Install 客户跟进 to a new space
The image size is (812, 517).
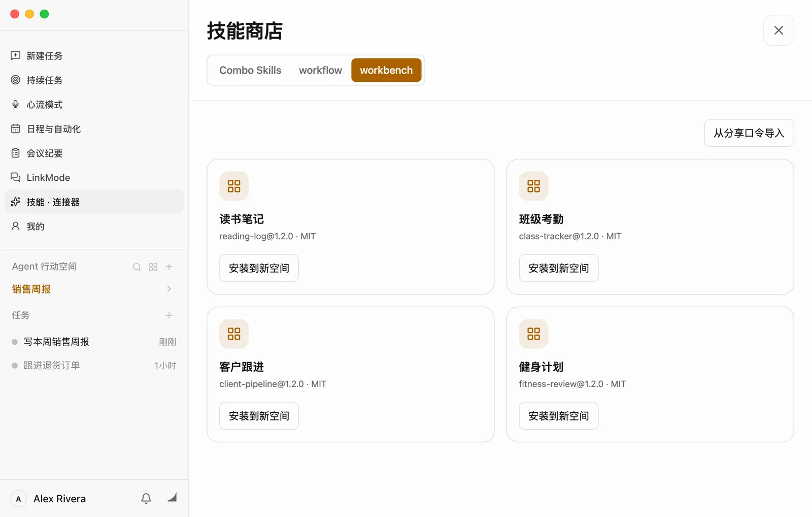pos(259,416)
